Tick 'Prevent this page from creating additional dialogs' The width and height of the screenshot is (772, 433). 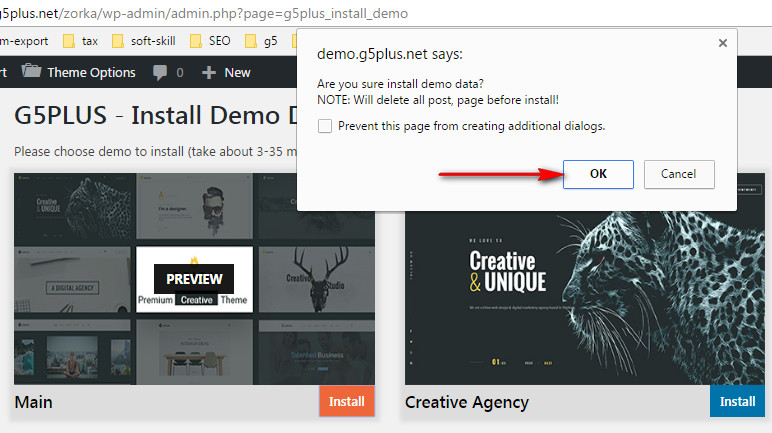(x=325, y=126)
